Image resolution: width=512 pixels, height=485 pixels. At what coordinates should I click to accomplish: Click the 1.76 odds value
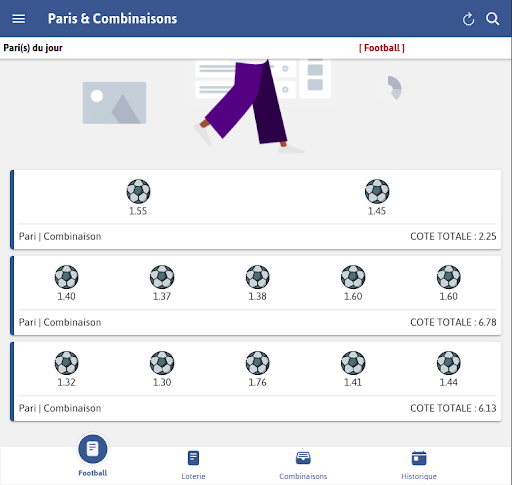tap(257, 382)
